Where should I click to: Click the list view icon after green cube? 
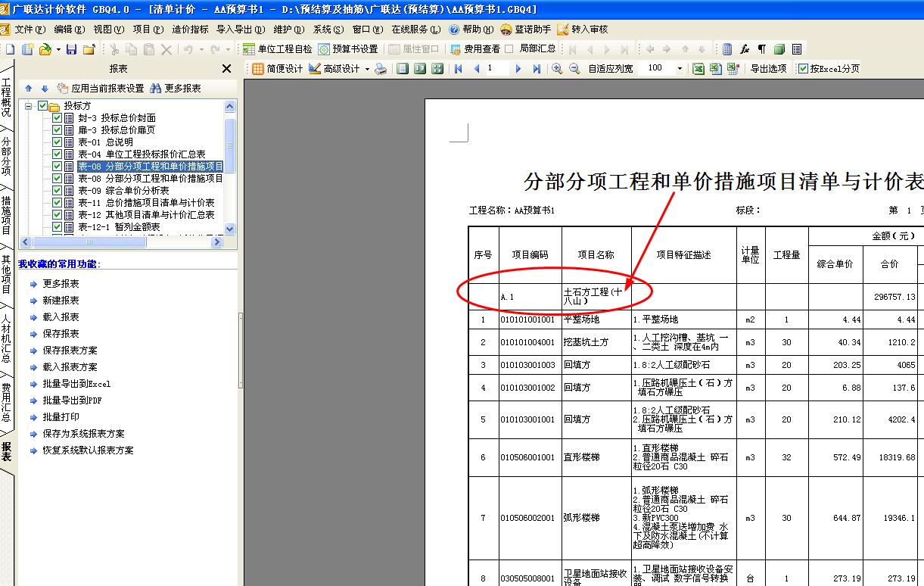click(797, 49)
